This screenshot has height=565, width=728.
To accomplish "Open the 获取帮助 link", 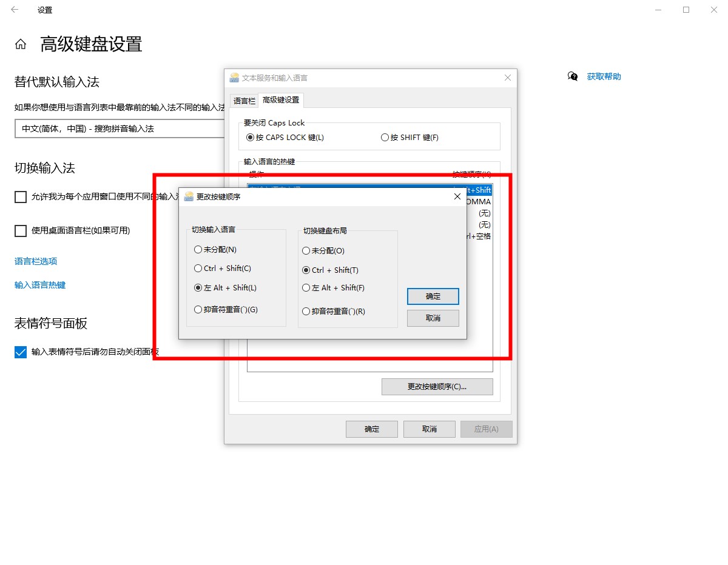I will tap(604, 76).
